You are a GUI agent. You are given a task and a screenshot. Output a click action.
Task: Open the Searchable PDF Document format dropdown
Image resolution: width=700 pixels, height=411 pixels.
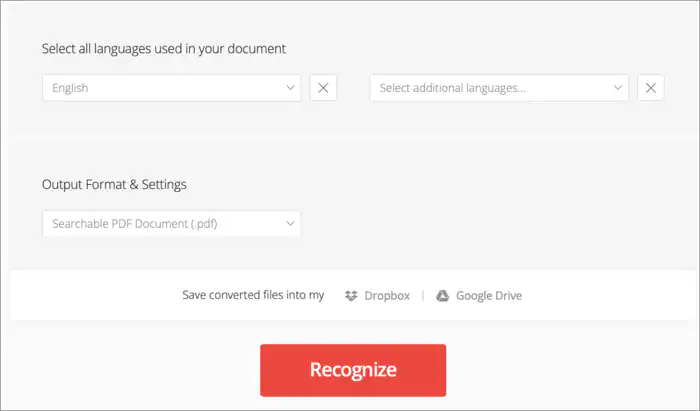pos(171,224)
